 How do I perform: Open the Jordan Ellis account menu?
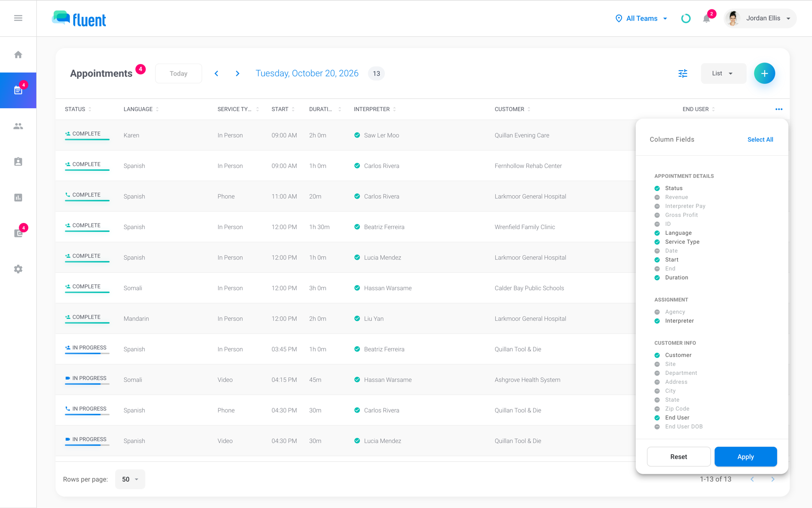point(760,18)
